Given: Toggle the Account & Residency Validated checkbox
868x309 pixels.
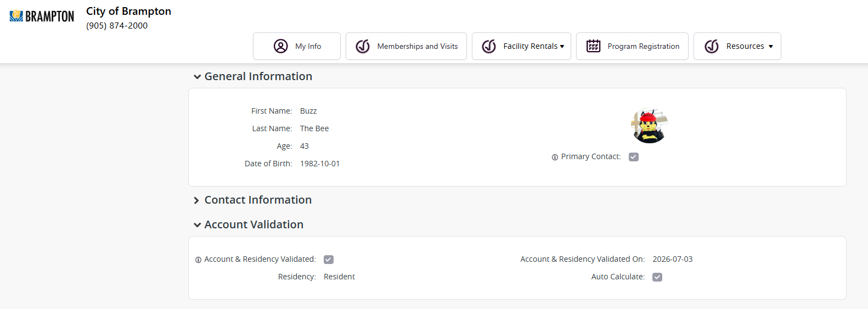Looking at the screenshot, I should coord(329,260).
